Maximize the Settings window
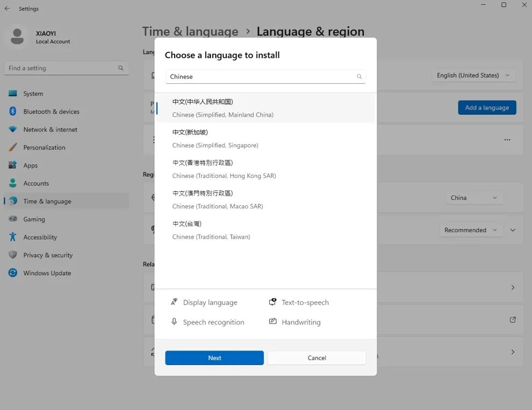Screen dimensions: 532x410 (504, 5)
